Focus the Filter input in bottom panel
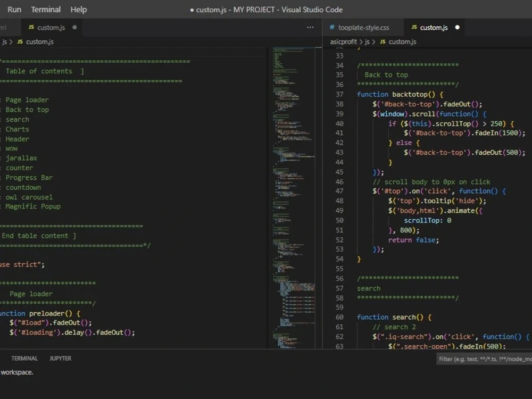This screenshot has width=532, height=399. 484,359
